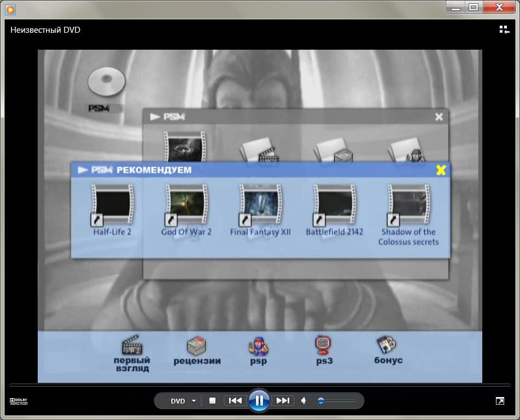The width and height of the screenshot is (520, 420).
Task: Adjust the volume slider
Action: pos(335,401)
